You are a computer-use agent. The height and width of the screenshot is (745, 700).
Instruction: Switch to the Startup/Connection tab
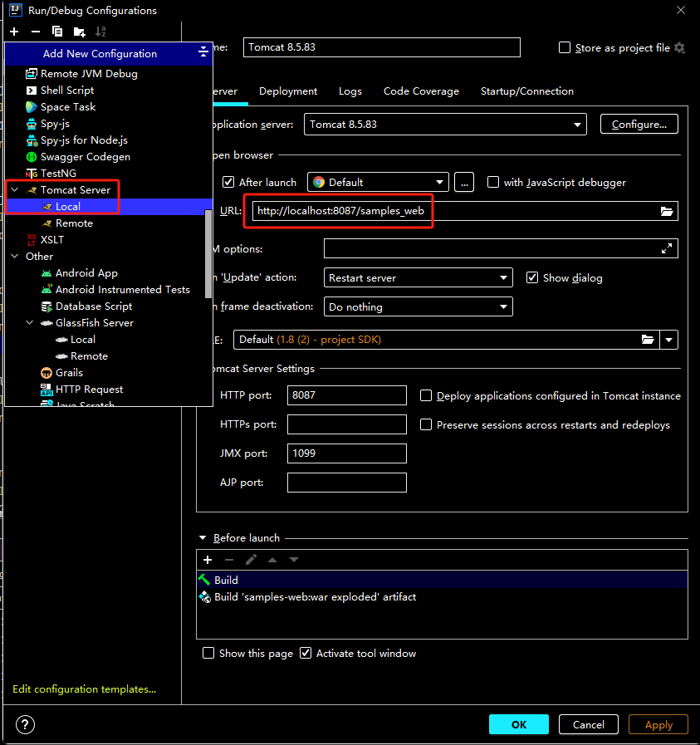(526, 91)
